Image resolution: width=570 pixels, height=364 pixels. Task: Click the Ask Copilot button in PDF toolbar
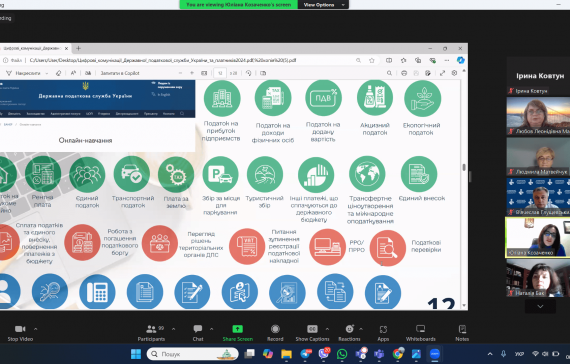pyautogui.click(x=120, y=73)
